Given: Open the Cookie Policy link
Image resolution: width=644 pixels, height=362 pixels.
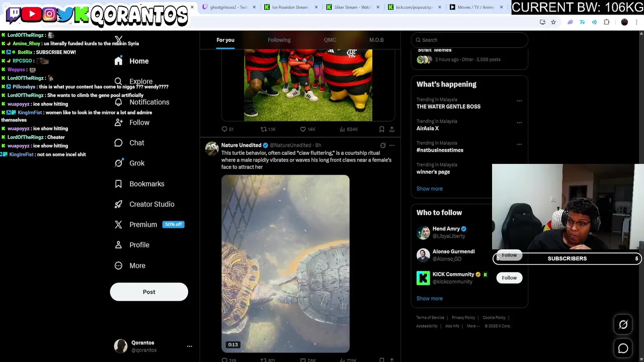Looking at the screenshot, I should [x=494, y=318].
